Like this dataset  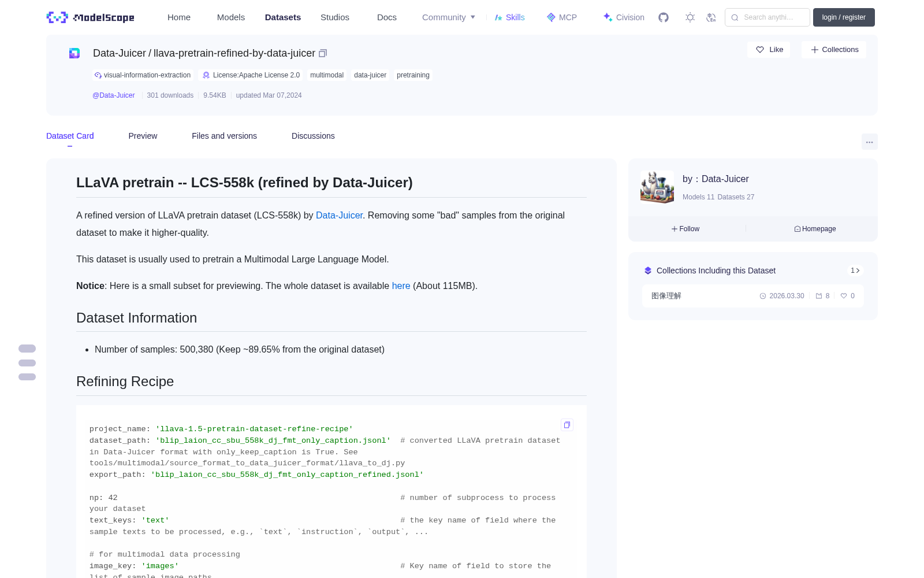click(x=769, y=50)
